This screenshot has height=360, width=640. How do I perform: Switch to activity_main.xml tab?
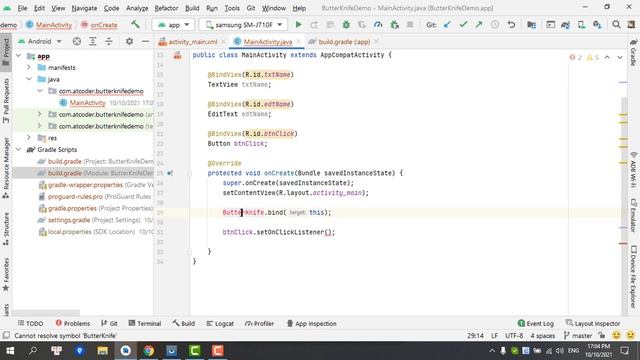pyautogui.click(x=192, y=42)
